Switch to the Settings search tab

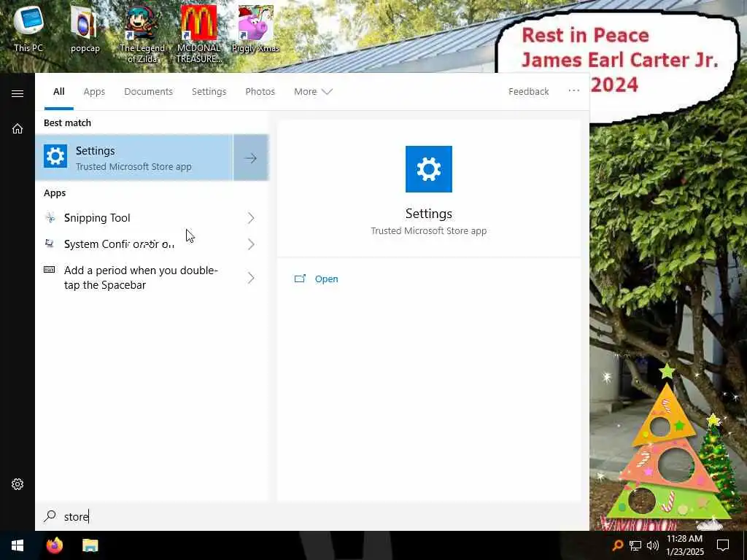(x=209, y=91)
